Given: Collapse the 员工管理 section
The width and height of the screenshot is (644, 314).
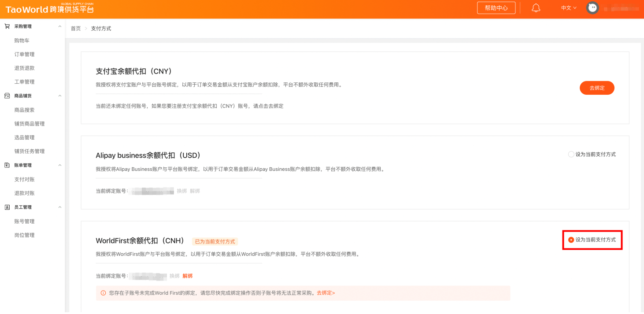Looking at the screenshot, I should (x=60, y=207).
